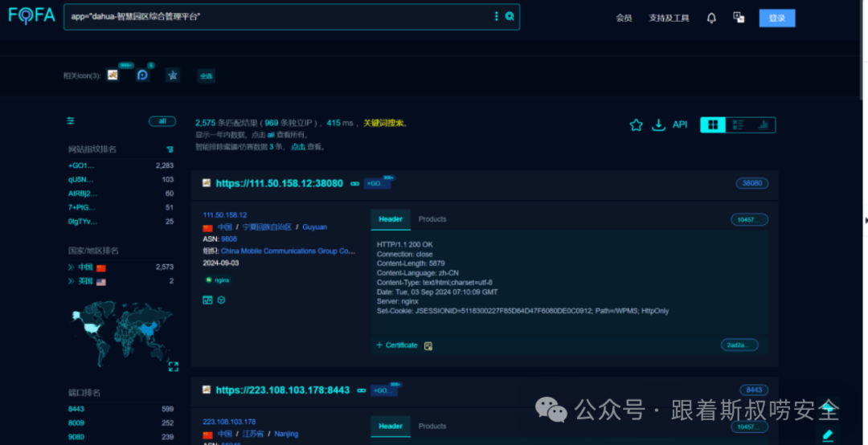
Task: Select the star-shaped related icon
Action: 173,76
